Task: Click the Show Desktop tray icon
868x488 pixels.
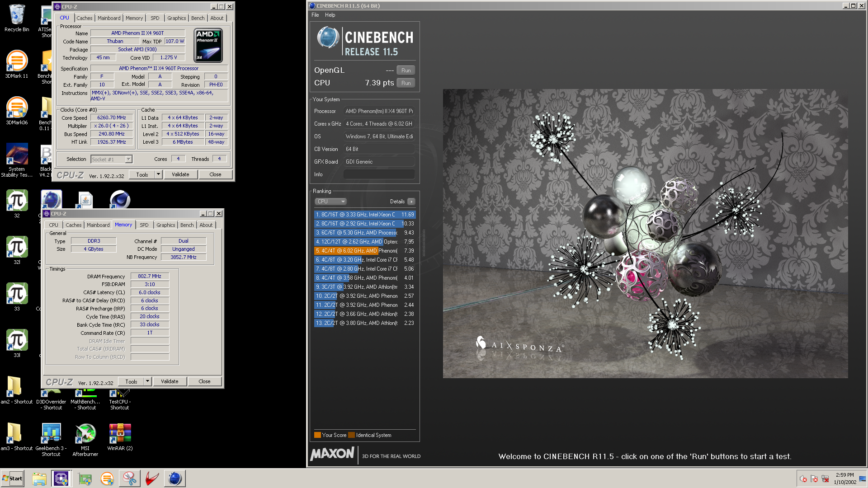Action: 863,479
